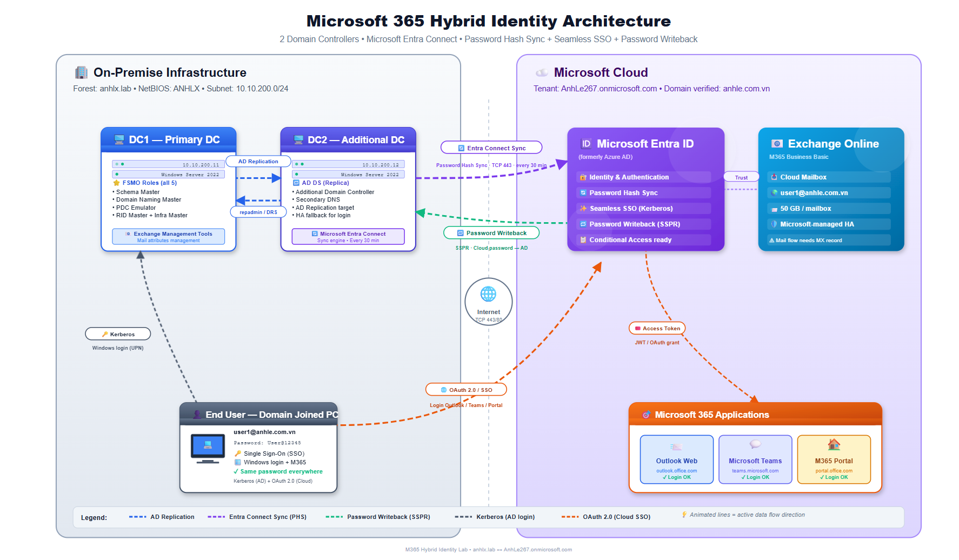The height and width of the screenshot is (560, 959).
Task: Click 'AD Replication target' in DC2
Action: (325, 208)
